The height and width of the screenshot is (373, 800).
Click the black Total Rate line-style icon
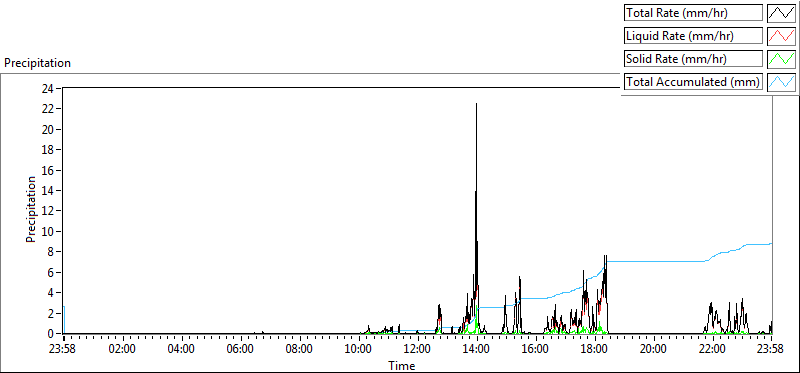pyautogui.click(x=782, y=13)
